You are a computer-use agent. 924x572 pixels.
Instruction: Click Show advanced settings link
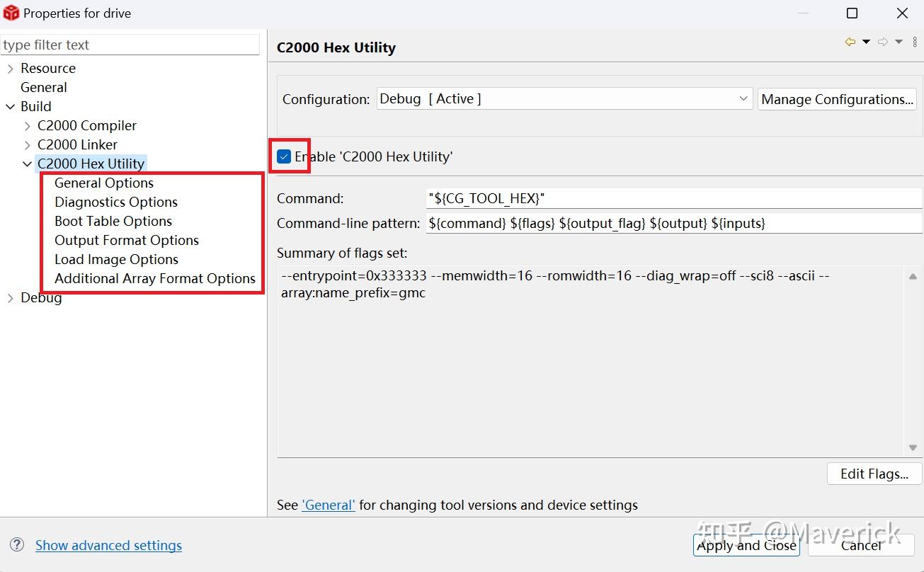pyautogui.click(x=108, y=545)
